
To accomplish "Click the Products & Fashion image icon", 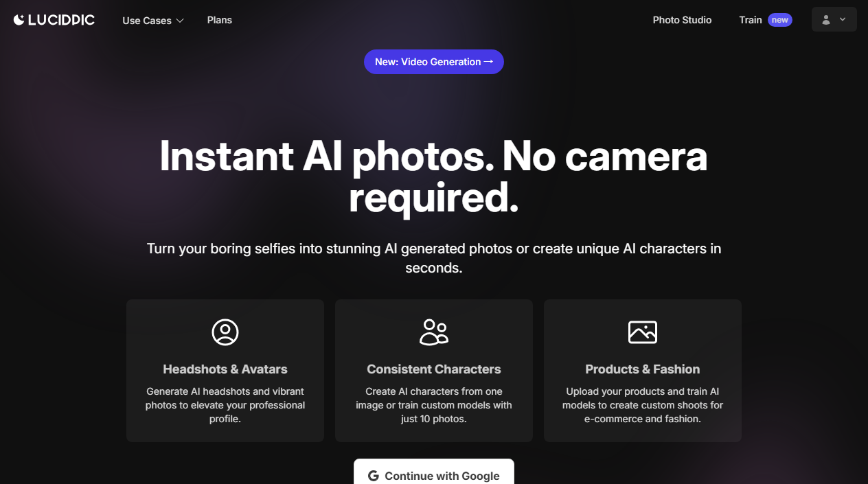I will pos(643,332).
